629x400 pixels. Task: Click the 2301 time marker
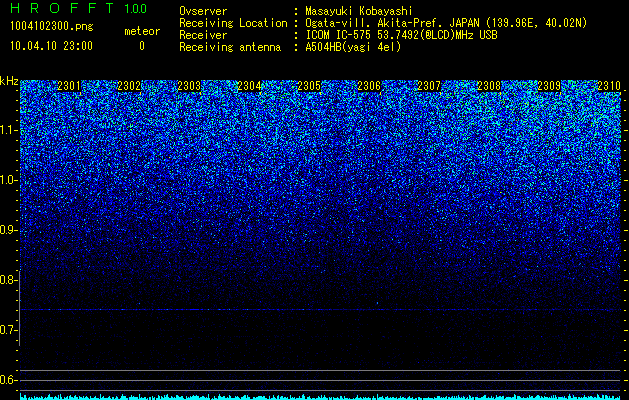[x=69, y=86]
